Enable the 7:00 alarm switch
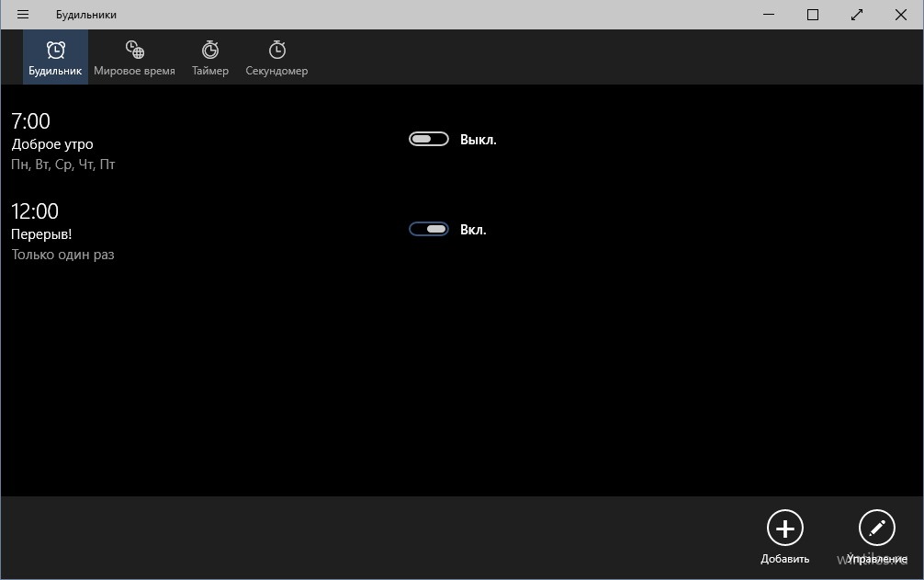Screen dimensions: 924x580 coord(428,140)
